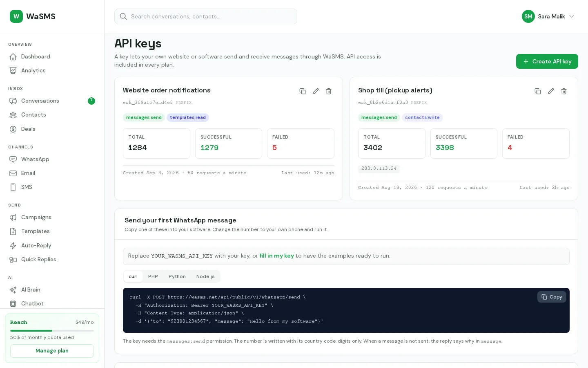Edit the Shop till (pickup alerts) key
This screenshot has height=368, width=588.
(x=551, y=91)
